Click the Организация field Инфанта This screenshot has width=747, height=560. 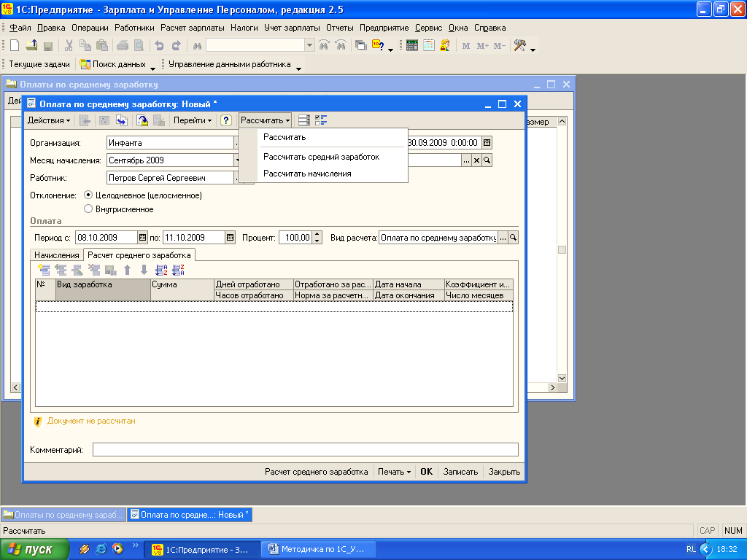[170, 142]
